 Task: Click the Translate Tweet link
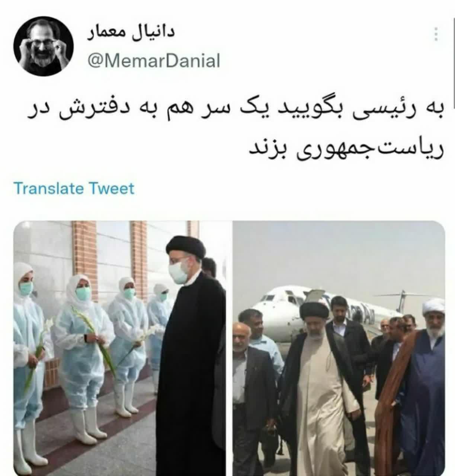74,189
